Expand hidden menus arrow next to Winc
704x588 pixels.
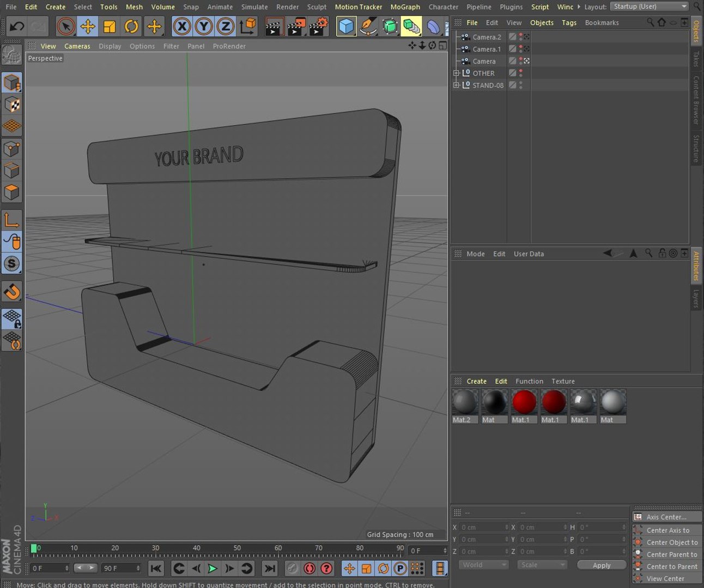pos(579,7)
